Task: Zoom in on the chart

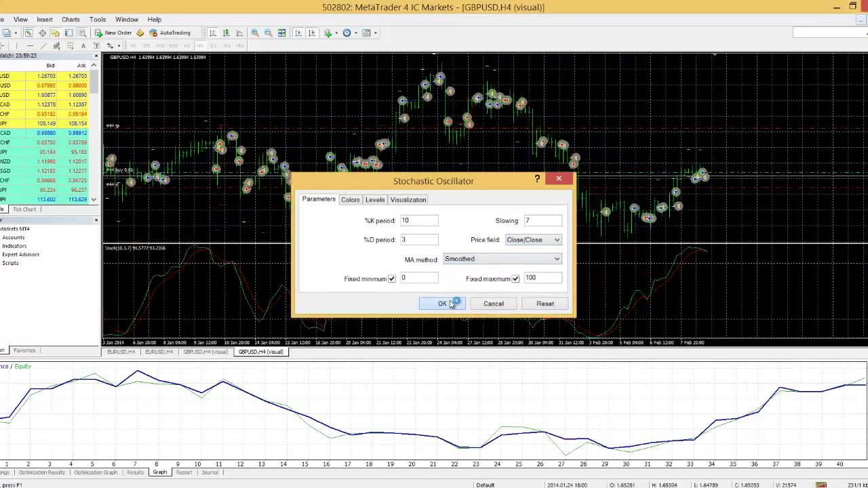Action: click(255, 33)
